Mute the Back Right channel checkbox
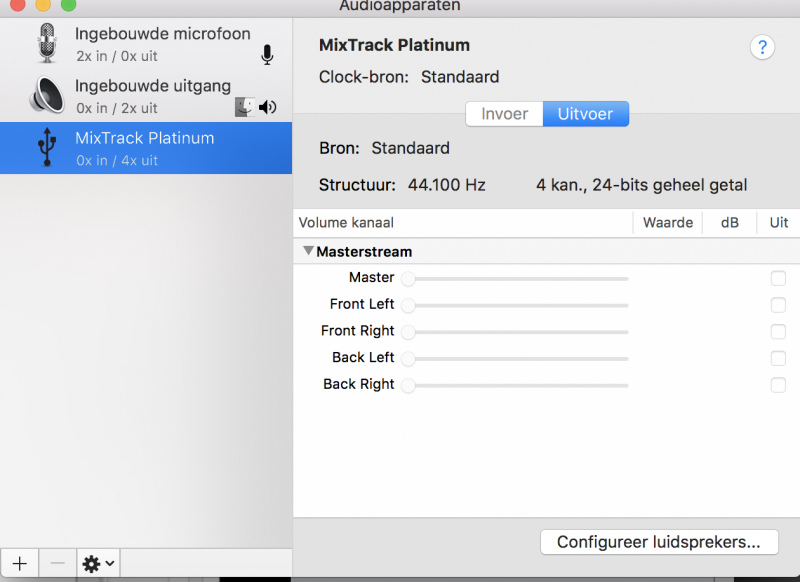800x582 pixels. [x=778, y=385]
